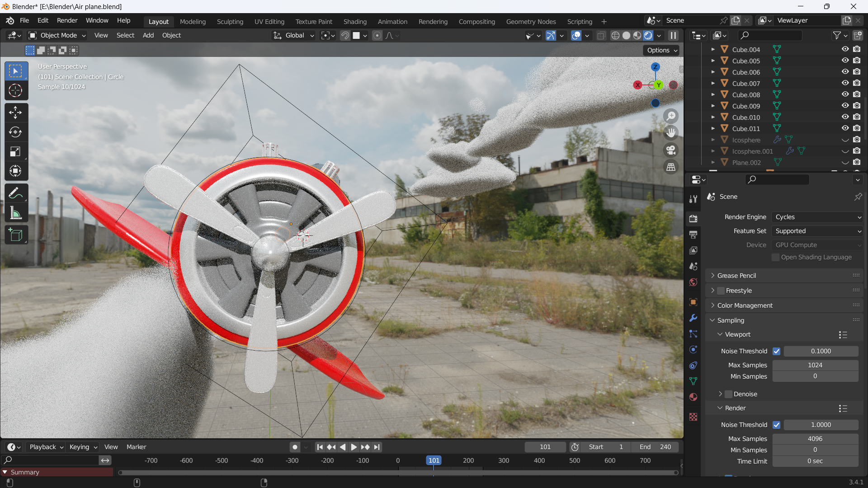Click the viewport Select menu
The height and width of the screenshot is (488, 868).
coord(125,35)
